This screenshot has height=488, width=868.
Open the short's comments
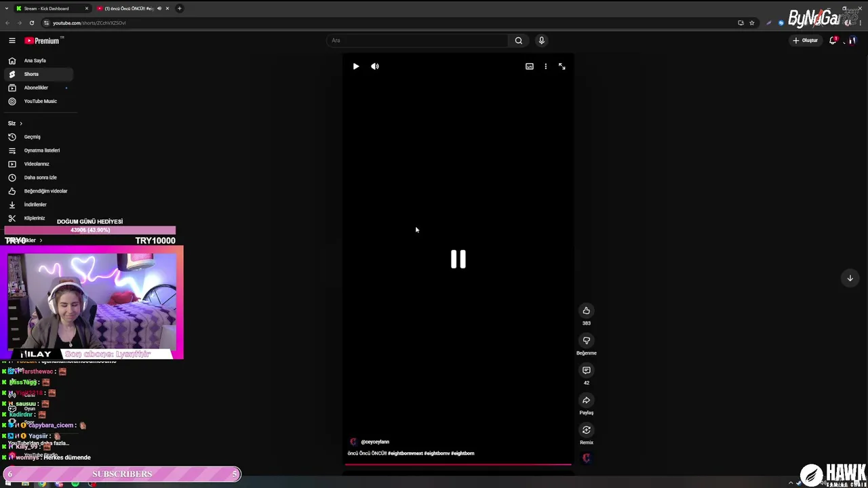(x=587, y=370)
